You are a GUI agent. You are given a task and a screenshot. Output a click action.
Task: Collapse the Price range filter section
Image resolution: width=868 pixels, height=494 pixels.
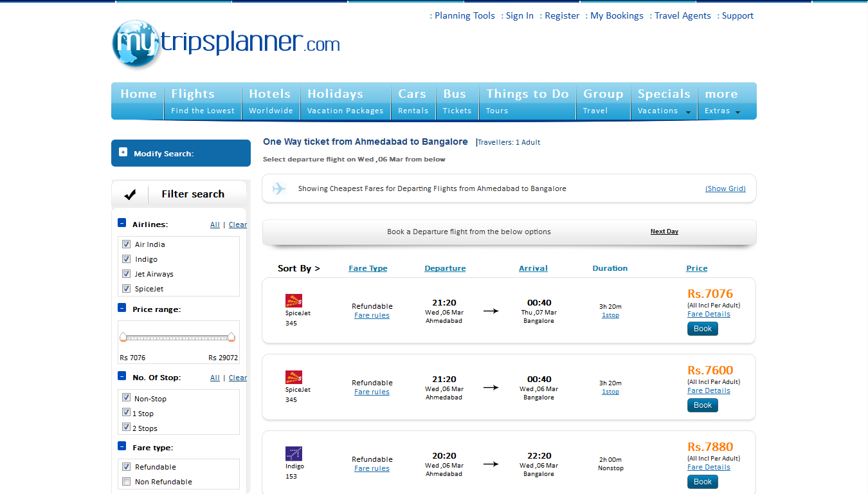pyautogui.click(x=122, y=308)
